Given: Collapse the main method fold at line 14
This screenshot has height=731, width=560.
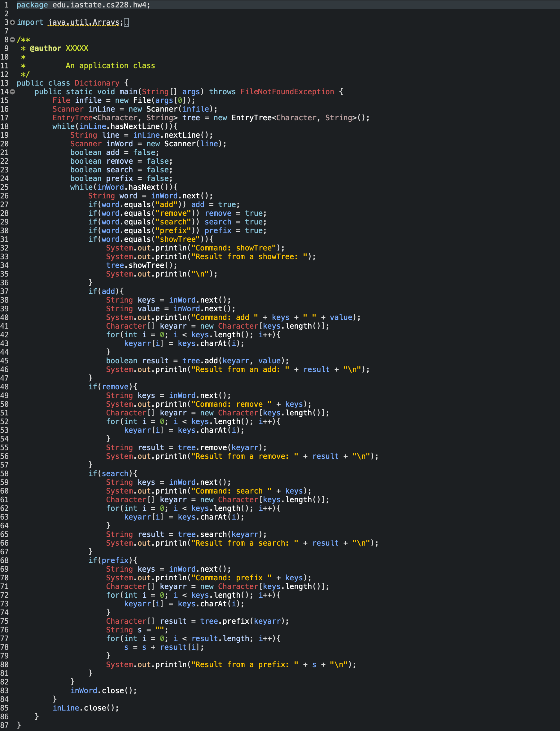Looking at the screenshot, I should click(12, 92).
